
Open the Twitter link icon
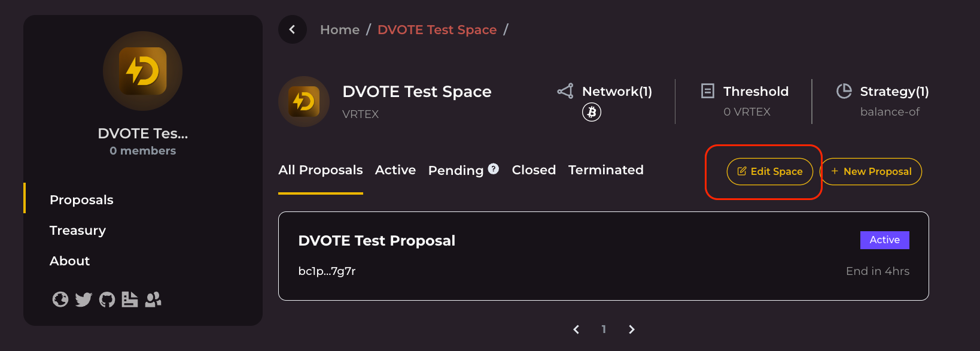[84, 299]
